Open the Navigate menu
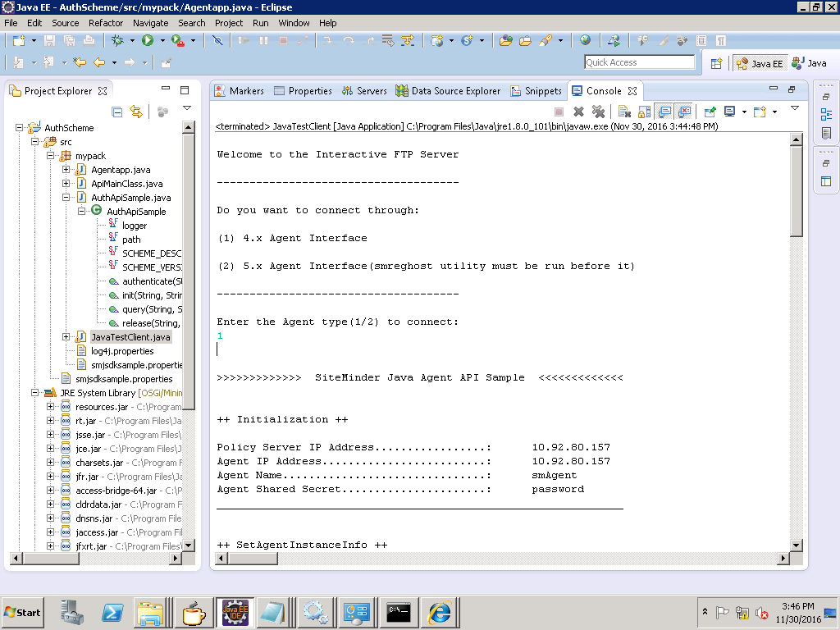The image size is (840, 630). tap(151, 23)
